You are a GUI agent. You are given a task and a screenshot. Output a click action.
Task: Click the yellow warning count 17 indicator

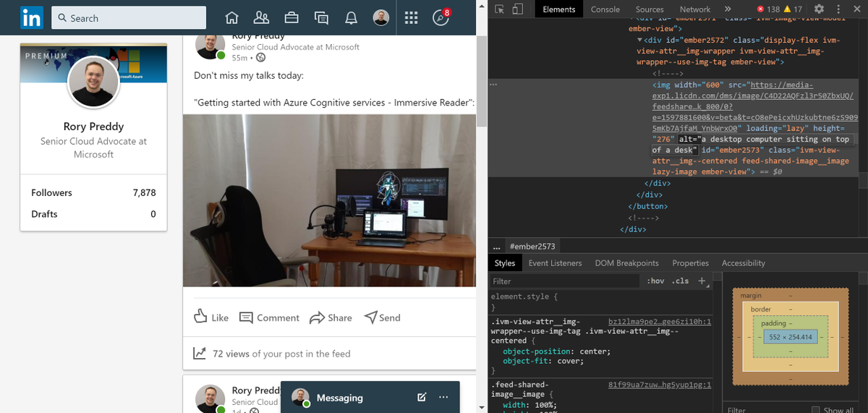(x=793, y=9)
